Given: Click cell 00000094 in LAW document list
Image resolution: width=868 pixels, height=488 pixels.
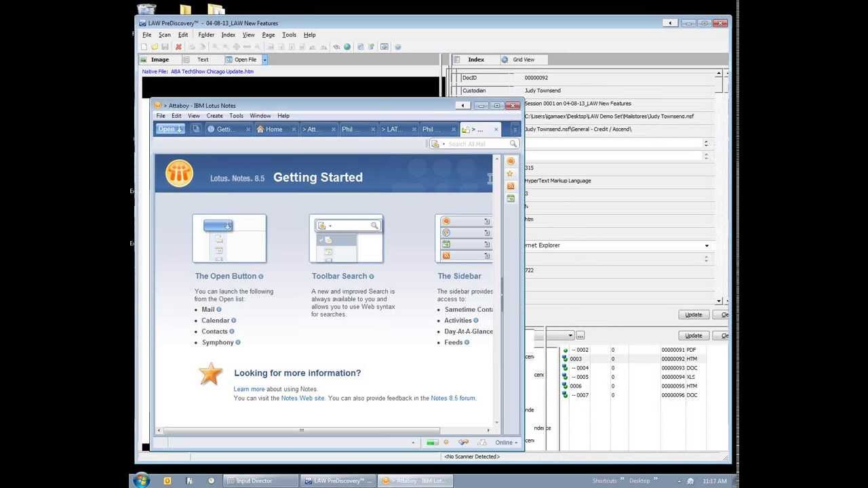Looking at the screenshot, I should tap(673, 377).
